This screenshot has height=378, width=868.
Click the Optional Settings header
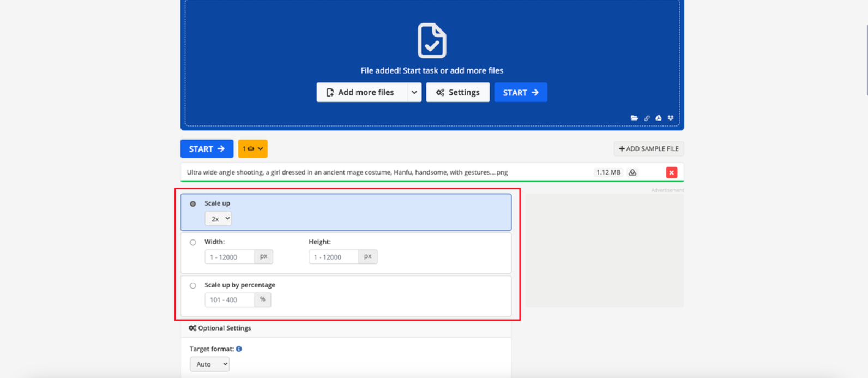tap(220, 328)
